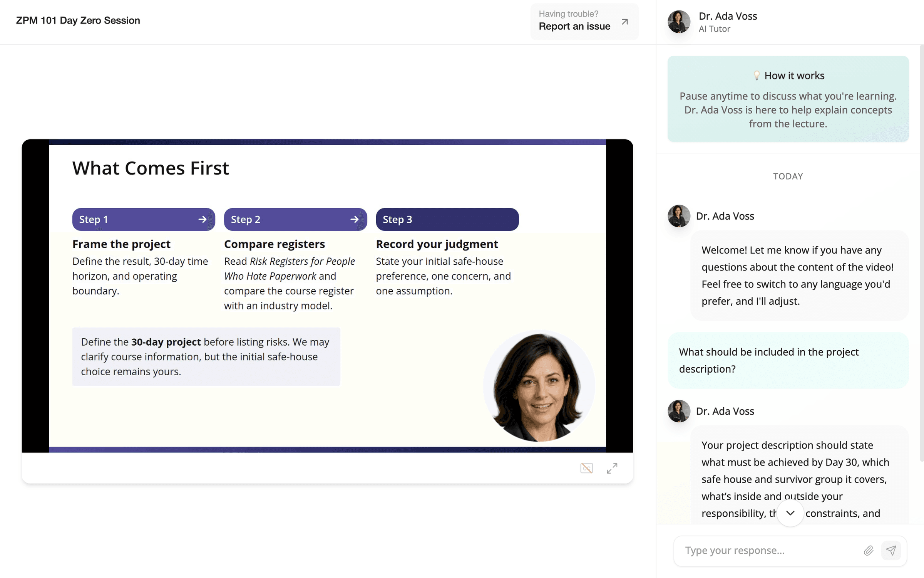Click the arrow icon in the Step 1 bar

(x=203, y=219)
